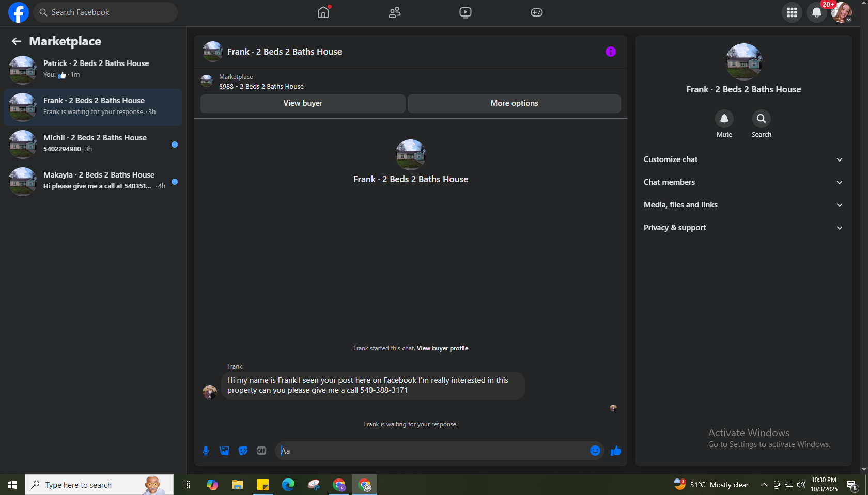
Task: Follow the View buyer profile link
Action: tap(442, 348)
